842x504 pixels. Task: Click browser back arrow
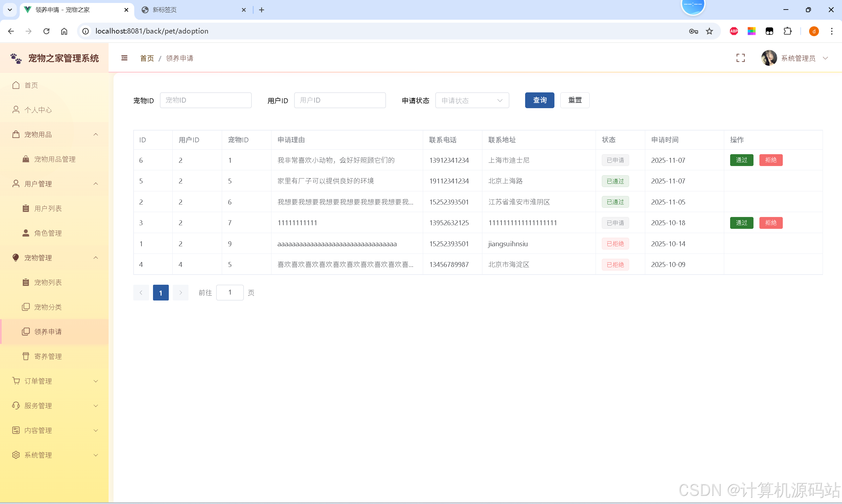click(x=11, y=31)
